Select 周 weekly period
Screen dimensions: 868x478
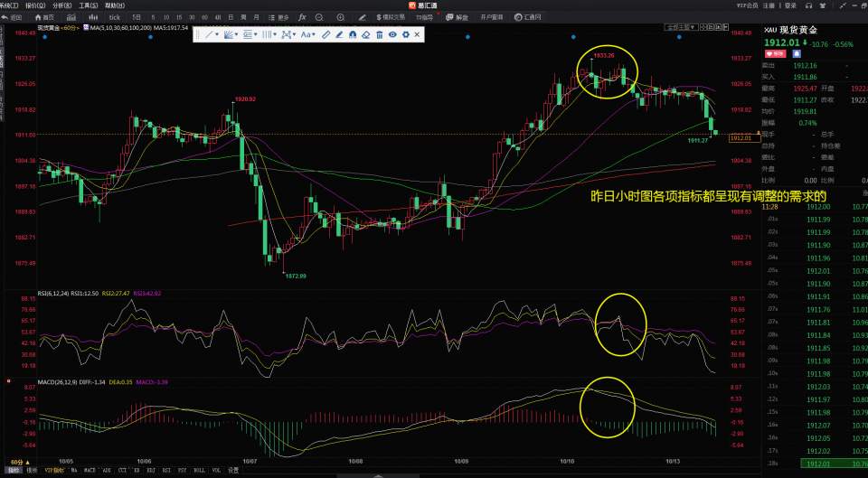point(243,18)
